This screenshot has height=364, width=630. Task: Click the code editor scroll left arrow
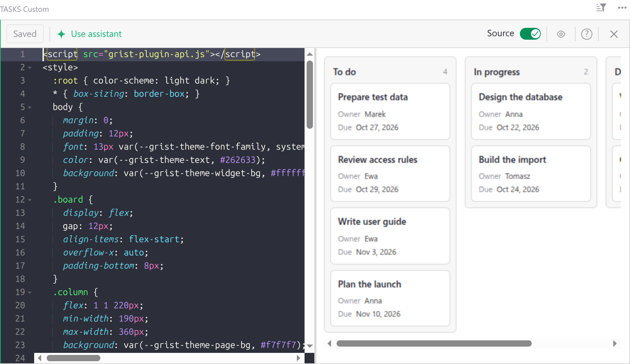point(39,358)
